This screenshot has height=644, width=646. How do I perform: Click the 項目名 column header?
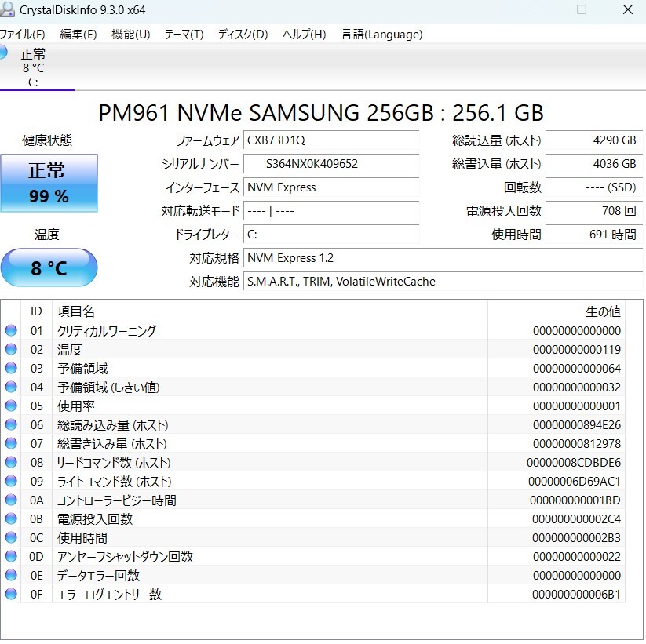click(76, 311)
